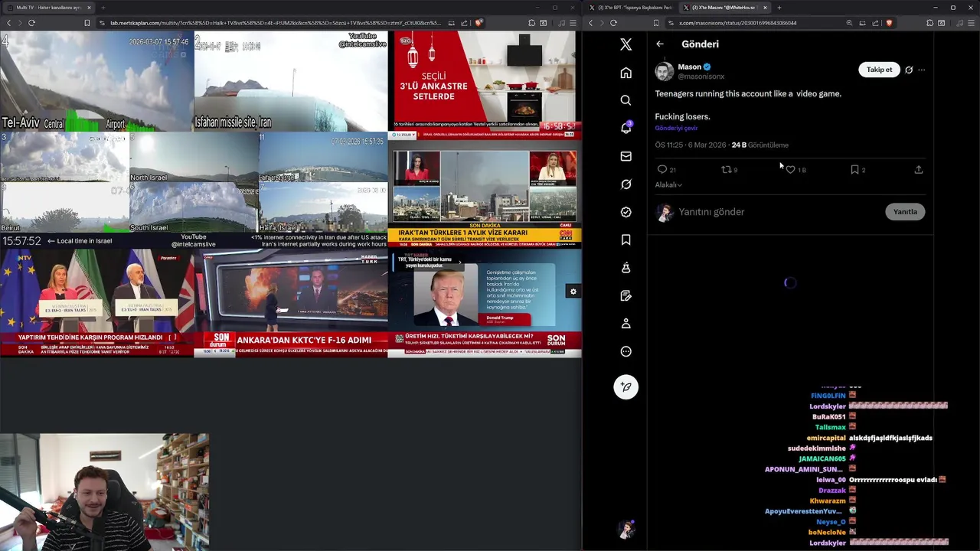Open extensions puzzle icon in X window
Screen dimensions: 980x551
tap(930, 23)
